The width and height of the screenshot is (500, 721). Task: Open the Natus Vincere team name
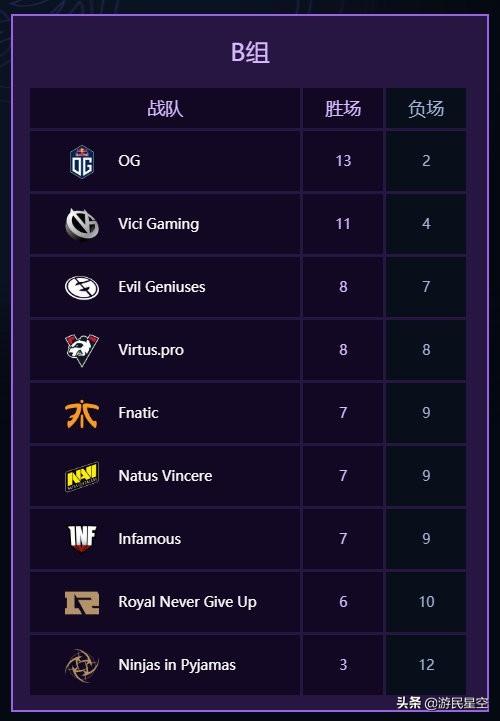tap(165, 476)
